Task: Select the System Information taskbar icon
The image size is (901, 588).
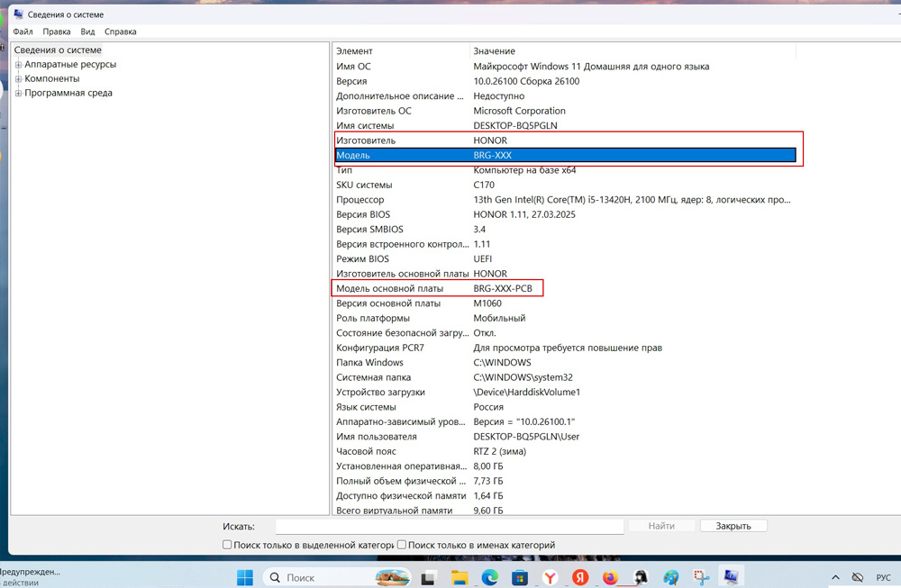Action: pyautogui.click(x=731, y=577)
